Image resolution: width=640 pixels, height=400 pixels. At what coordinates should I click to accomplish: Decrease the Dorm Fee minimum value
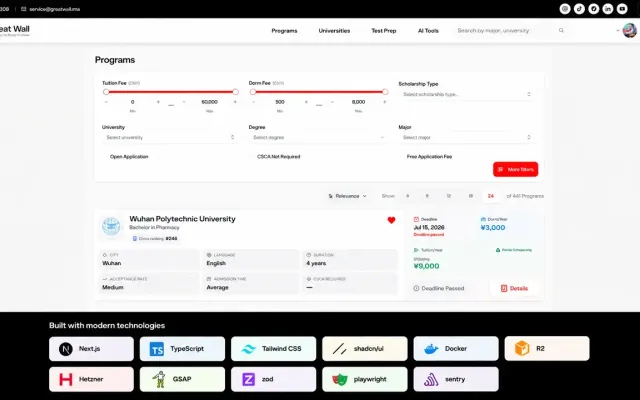pos(253,102)
